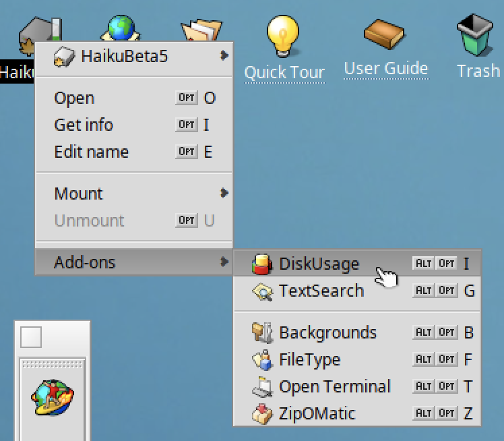This screenshot has height=441, width=504.
Task: Choose Open from the context menu
Action: tap(133, 98)
